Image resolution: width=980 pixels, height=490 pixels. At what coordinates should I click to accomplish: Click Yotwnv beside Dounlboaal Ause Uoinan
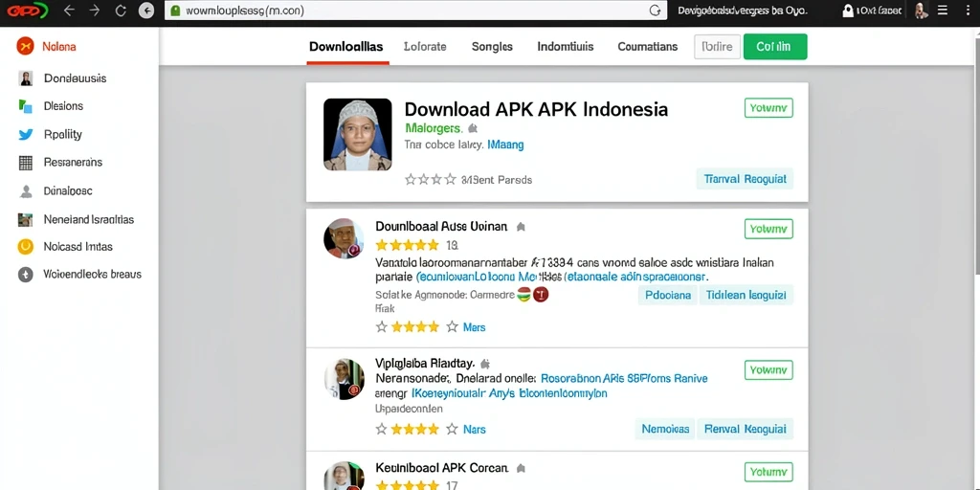(x=768, y=229)
